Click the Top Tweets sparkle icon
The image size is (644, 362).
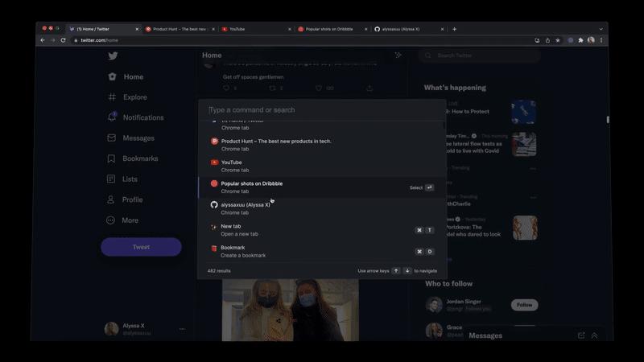(x=398, y=55)
